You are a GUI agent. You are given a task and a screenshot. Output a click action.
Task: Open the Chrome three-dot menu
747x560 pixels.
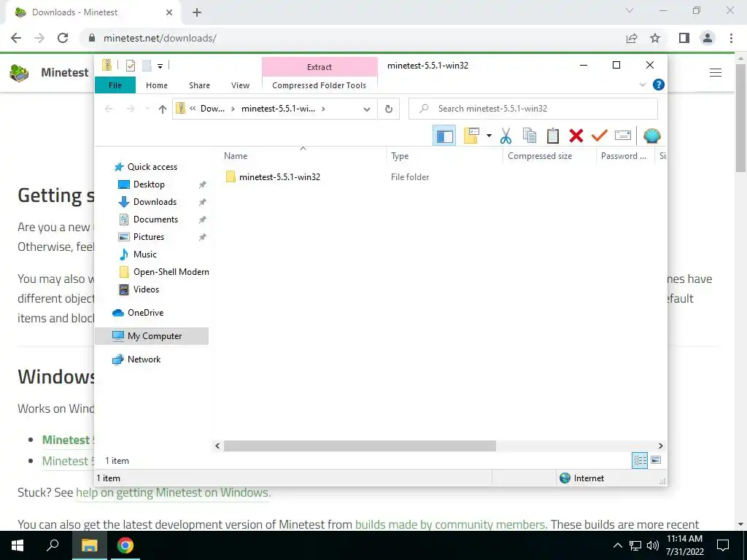[x=731, y=38]
